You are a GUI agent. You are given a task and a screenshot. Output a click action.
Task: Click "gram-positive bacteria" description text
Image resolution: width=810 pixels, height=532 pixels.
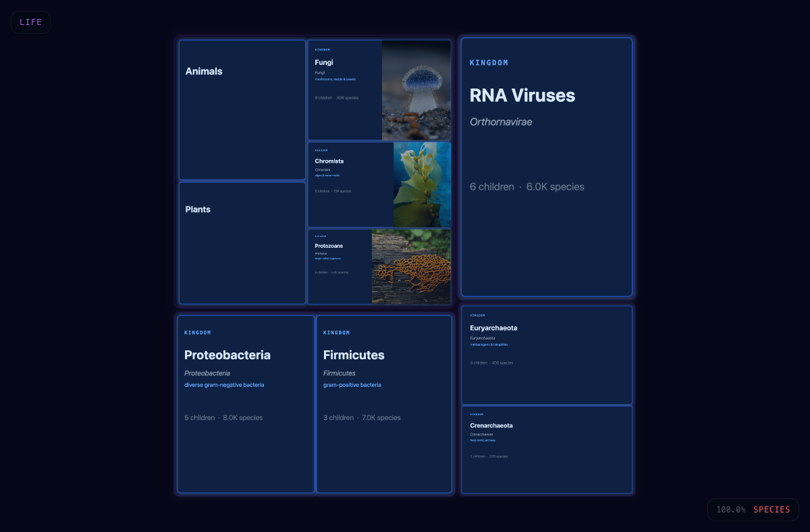click(352, 385)
